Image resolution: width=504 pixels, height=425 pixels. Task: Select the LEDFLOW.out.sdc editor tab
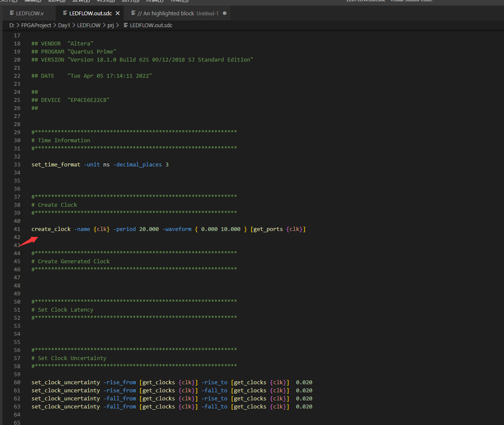pyautogui.click(x=90, y=14)
